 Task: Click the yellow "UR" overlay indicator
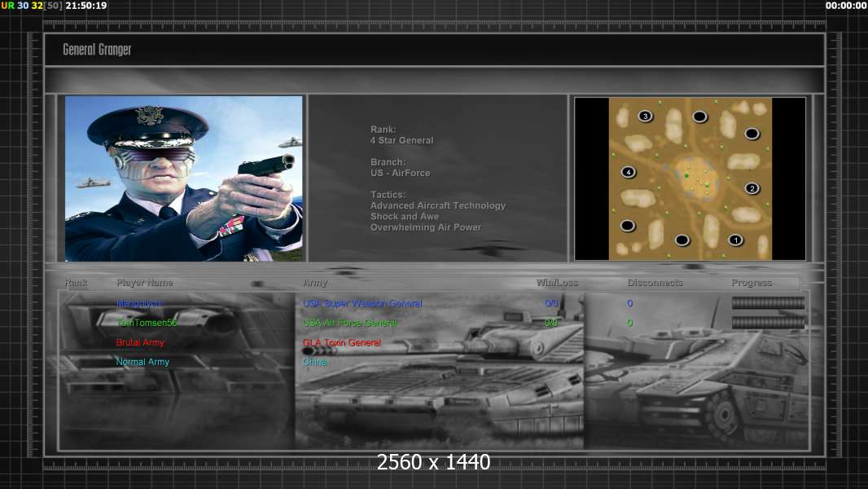(x=8, y=6)
